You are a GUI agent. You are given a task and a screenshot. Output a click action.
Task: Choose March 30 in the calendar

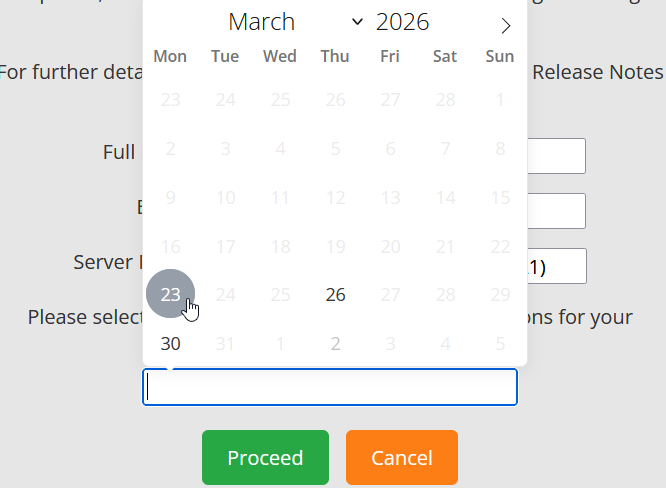(171, 343)
